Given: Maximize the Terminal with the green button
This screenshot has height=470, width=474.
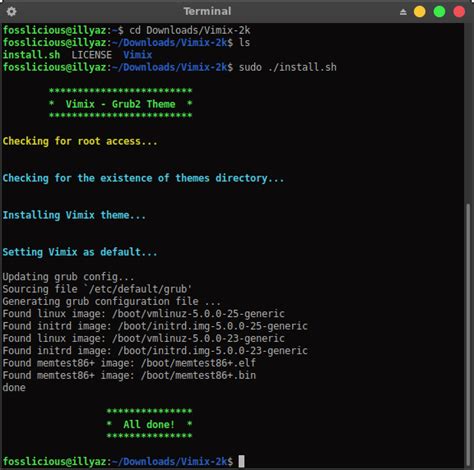Looking at the screenshot, I should (x=439, y=12).
